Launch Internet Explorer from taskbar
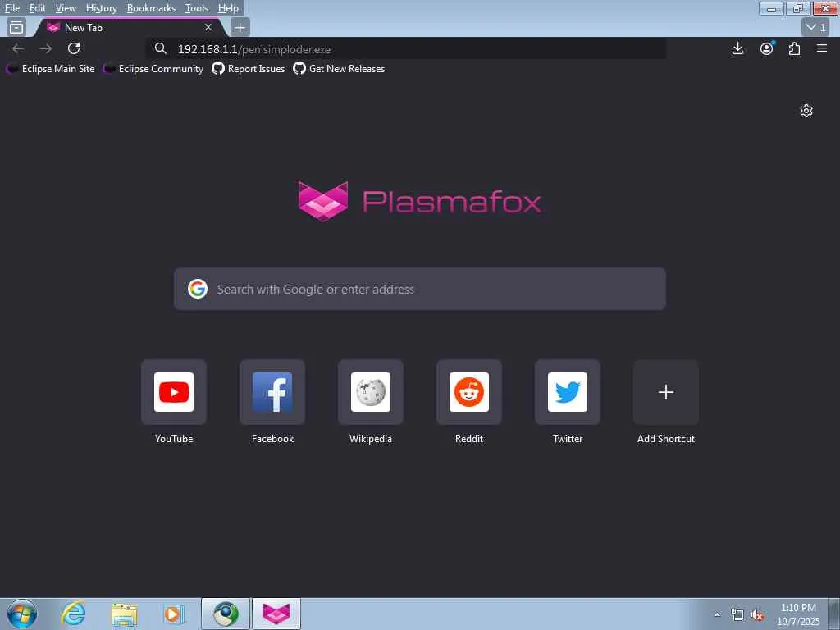The image size is (840, 630). (73, 614)
